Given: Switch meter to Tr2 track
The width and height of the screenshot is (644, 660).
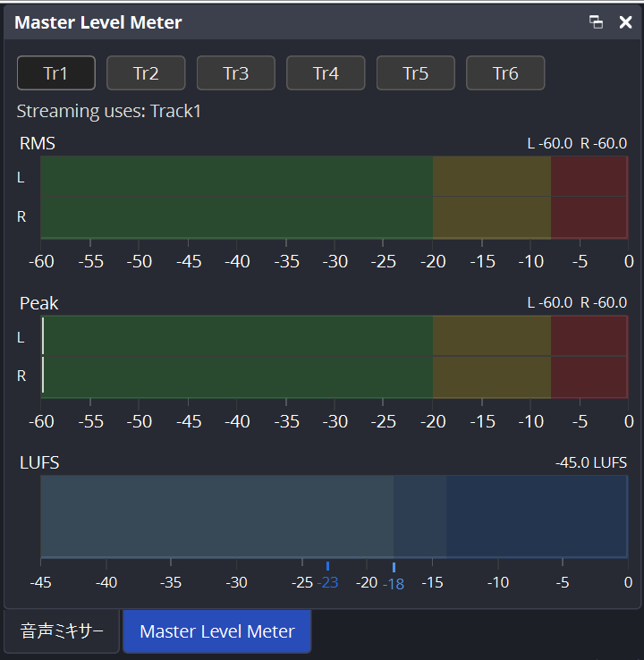Looking at the screenshot, I should 146,72.
